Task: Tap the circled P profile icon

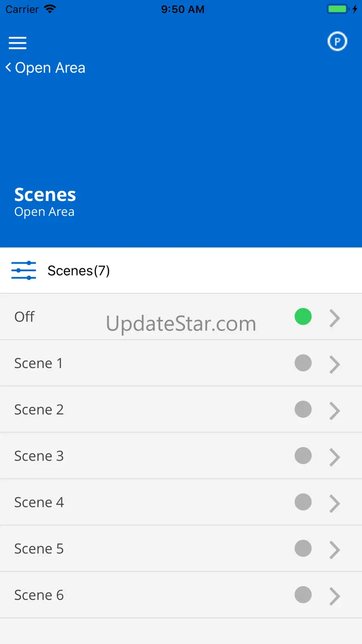Action: [x=337, y=42]
